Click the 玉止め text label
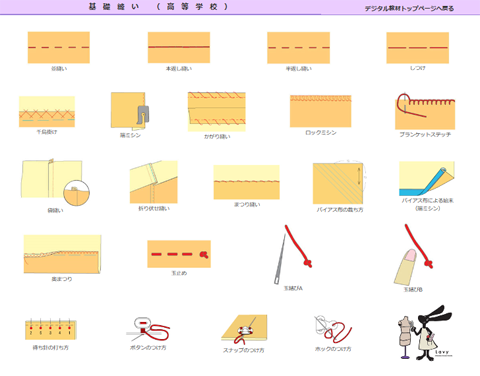Image resolution: width=480 pixels, height=376 pixels. pos(179,273)
